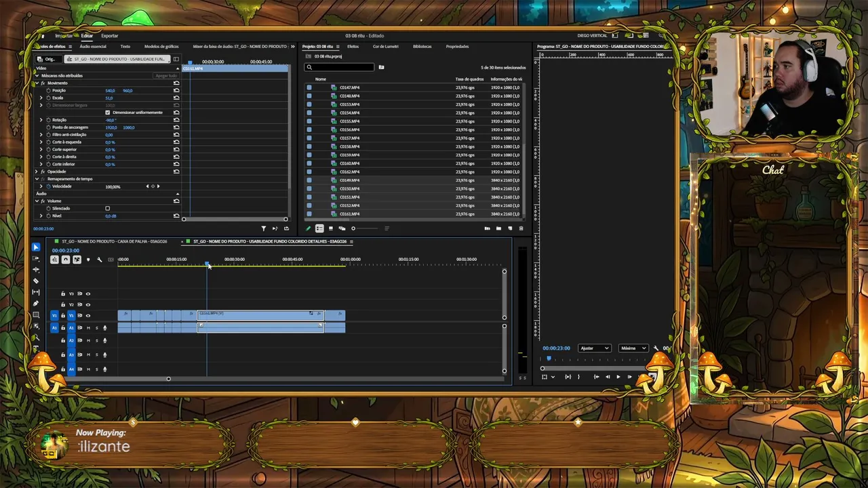Click in the project search field
868x488 pixels.
click(x=339, y=67)
